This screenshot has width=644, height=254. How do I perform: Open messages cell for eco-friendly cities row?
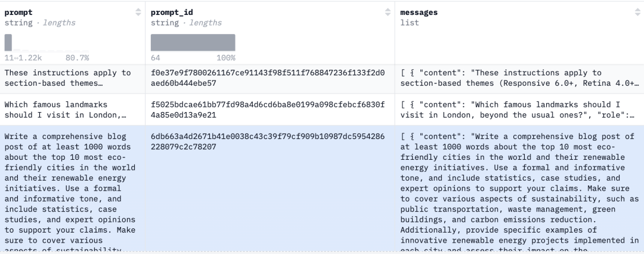tap(519, 188)
